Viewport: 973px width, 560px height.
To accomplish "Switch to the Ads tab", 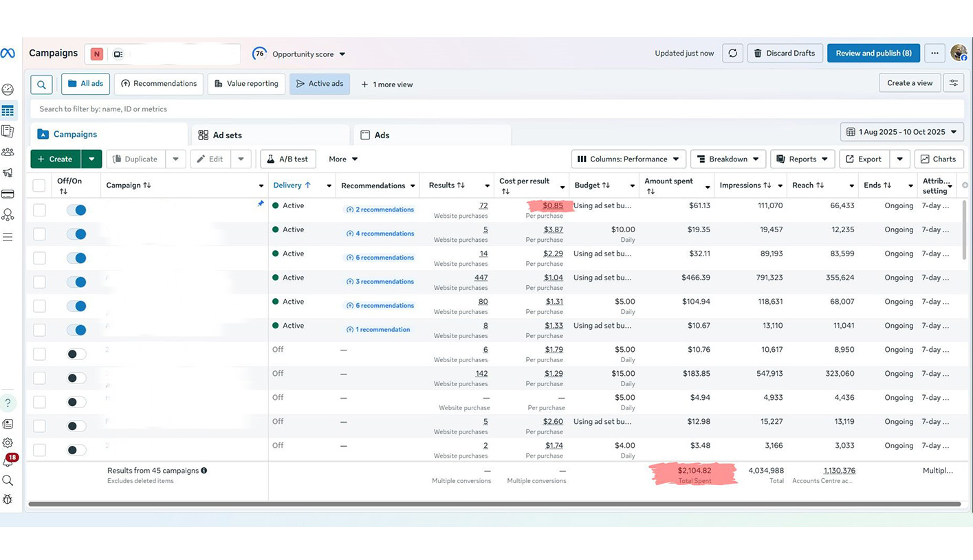I will (382, 135).
